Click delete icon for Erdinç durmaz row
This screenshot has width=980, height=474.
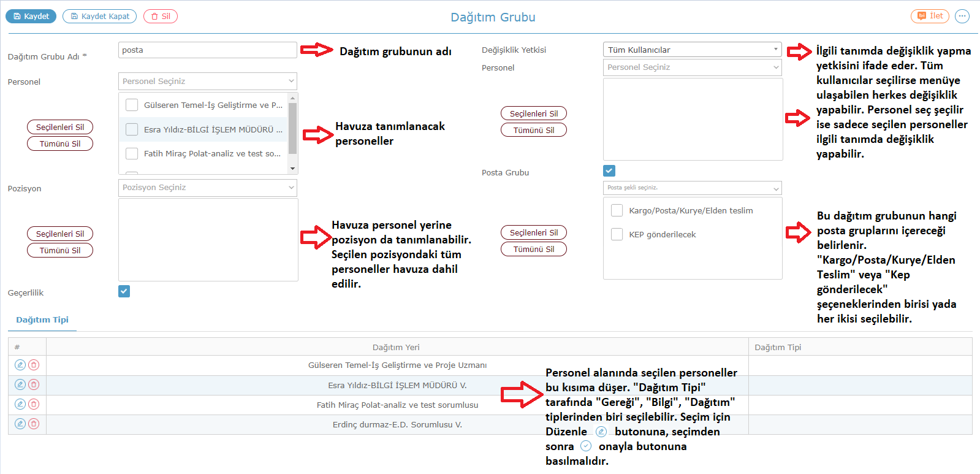(34, 424)
